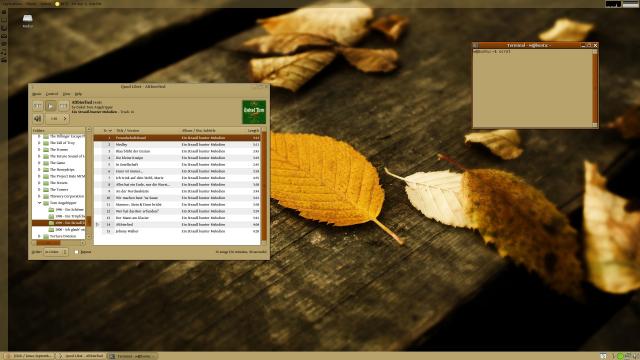This screenshot has width=640, height=360.
Task: Switch to Quod Libet in the taskbar
Action: click(x=82, y=356)
